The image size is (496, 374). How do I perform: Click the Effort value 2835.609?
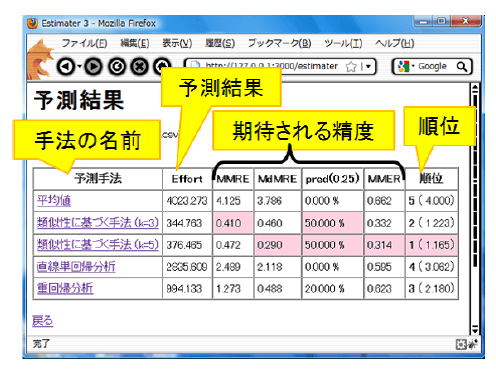pos(187,267)
